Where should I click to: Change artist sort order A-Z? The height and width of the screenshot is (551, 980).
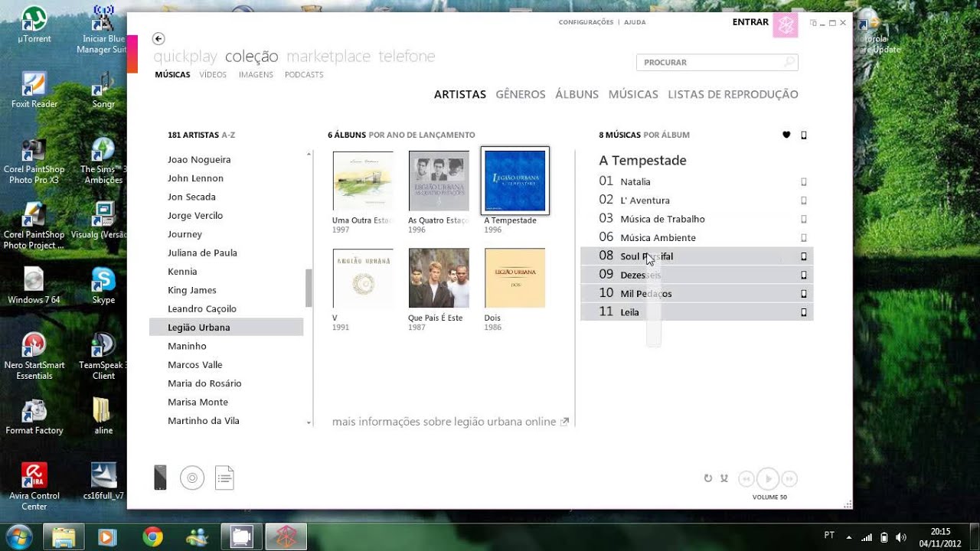[x=228, y=135]
